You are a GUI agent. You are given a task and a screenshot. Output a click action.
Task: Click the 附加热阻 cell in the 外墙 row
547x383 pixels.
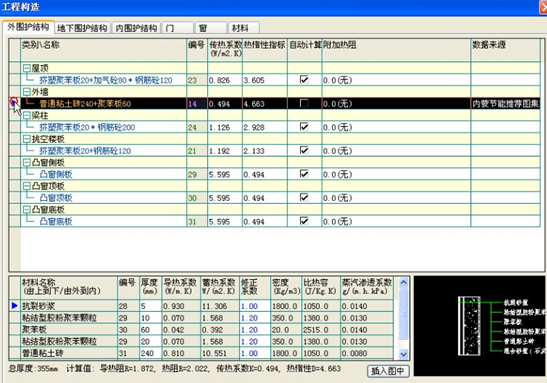click(396, 104)
